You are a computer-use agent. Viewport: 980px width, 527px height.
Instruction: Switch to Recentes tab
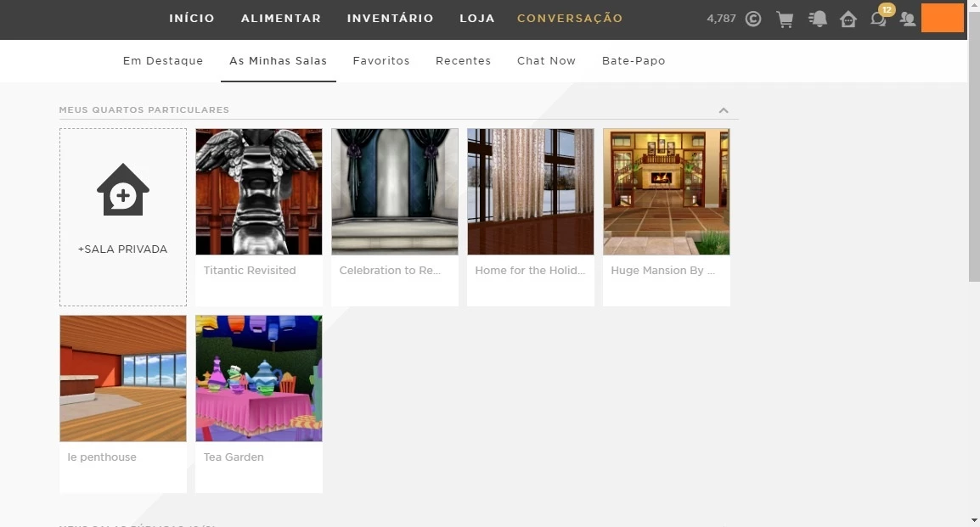click(x=463, y=61)
